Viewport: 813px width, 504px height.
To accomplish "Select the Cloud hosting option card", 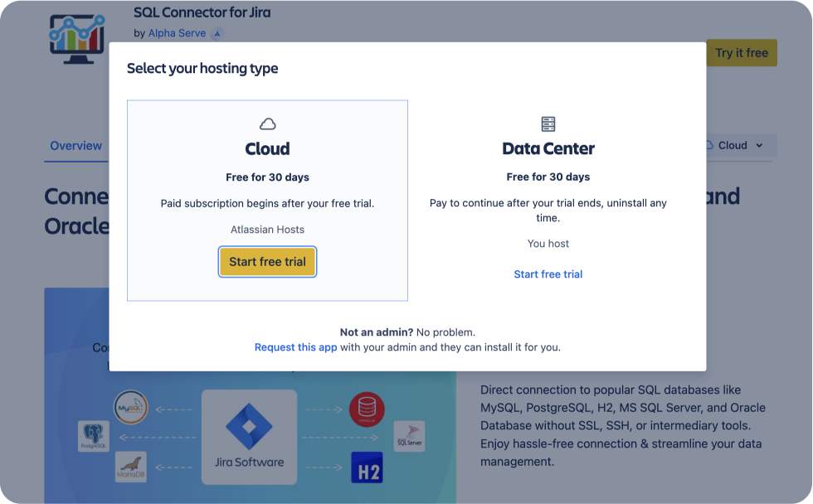I will [267, 200].
